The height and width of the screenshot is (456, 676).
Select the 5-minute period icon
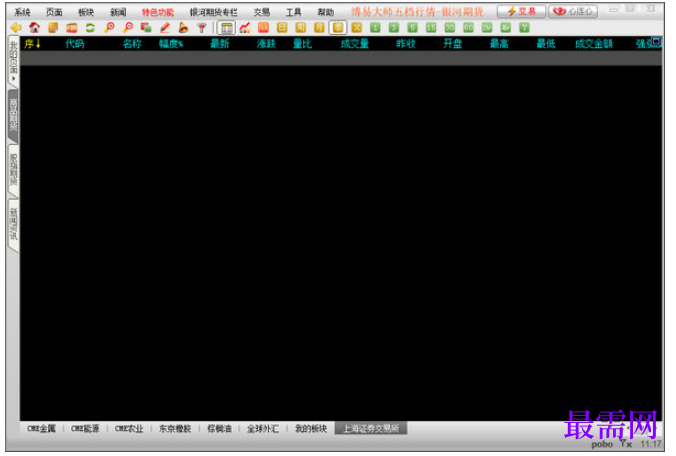(x=413, y=28)
